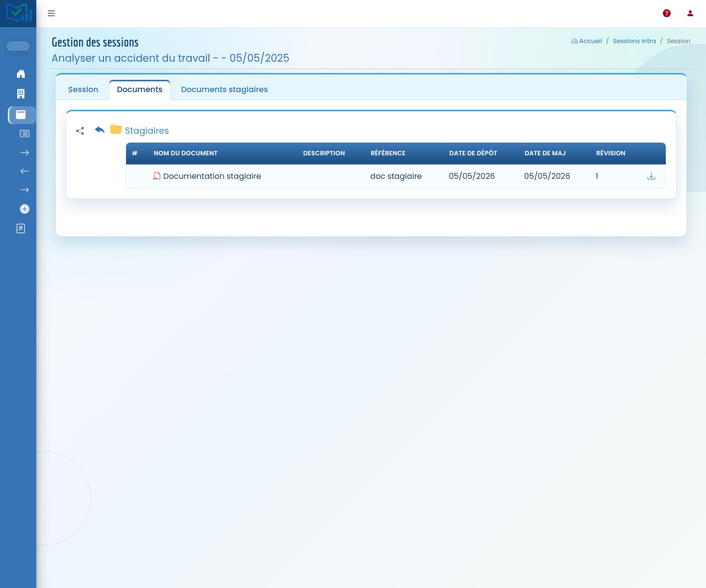Click the # column header
Image resolution: width=706 pixels, height=588 pixels.
135,153
